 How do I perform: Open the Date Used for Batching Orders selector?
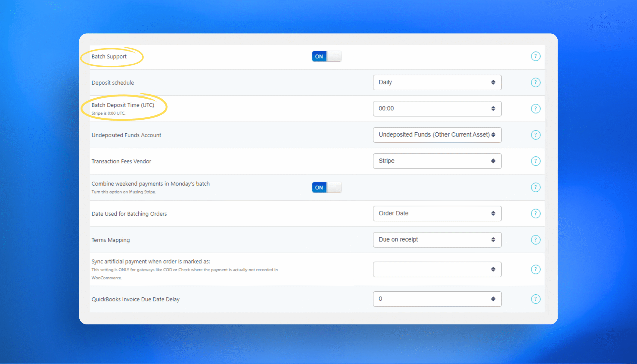click(x=437, y=213)
